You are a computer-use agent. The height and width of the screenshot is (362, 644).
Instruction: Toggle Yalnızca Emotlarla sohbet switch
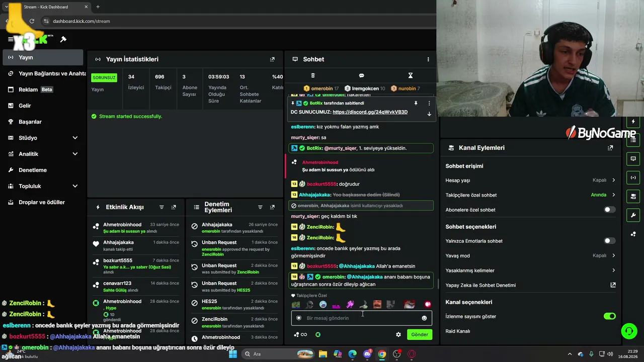click(x=609, y=241)
